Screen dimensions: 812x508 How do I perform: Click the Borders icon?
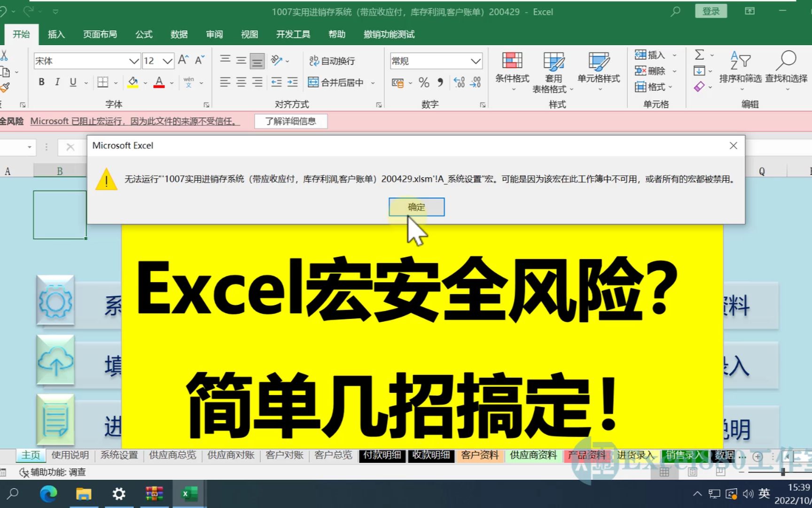coord(102,82)
